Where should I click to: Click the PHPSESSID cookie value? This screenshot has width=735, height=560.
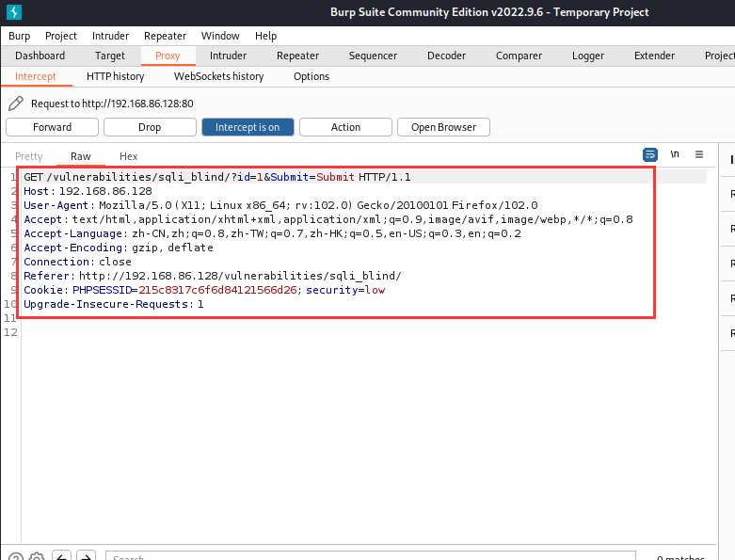click(217, 290)
